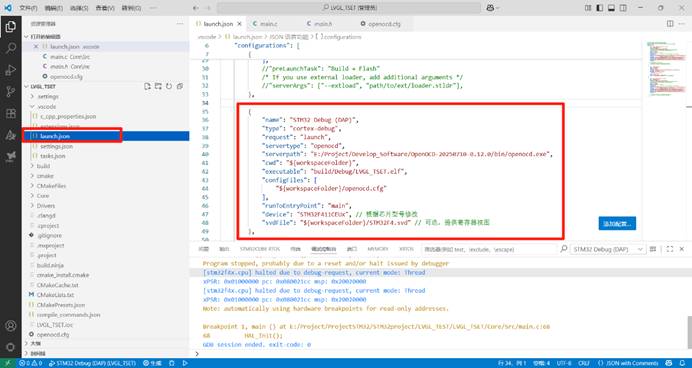692x368 pixels.
Task: Collapse all folders in explorer
Action: [x=180, y=86]
